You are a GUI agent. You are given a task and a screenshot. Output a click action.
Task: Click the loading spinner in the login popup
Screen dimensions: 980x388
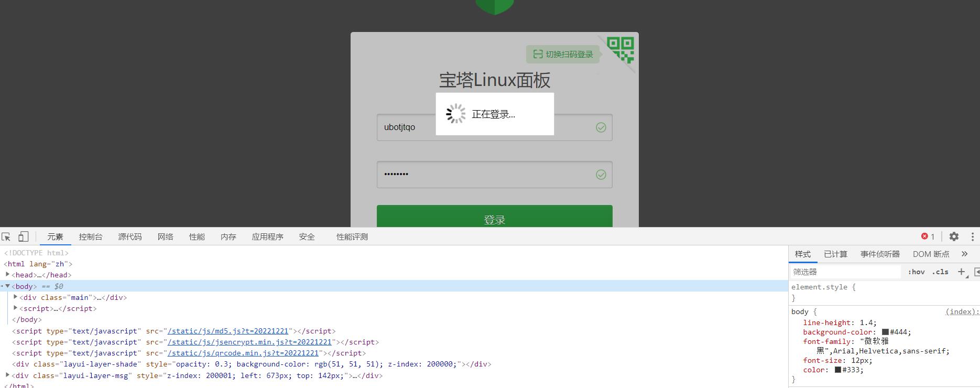coord(456,114)
